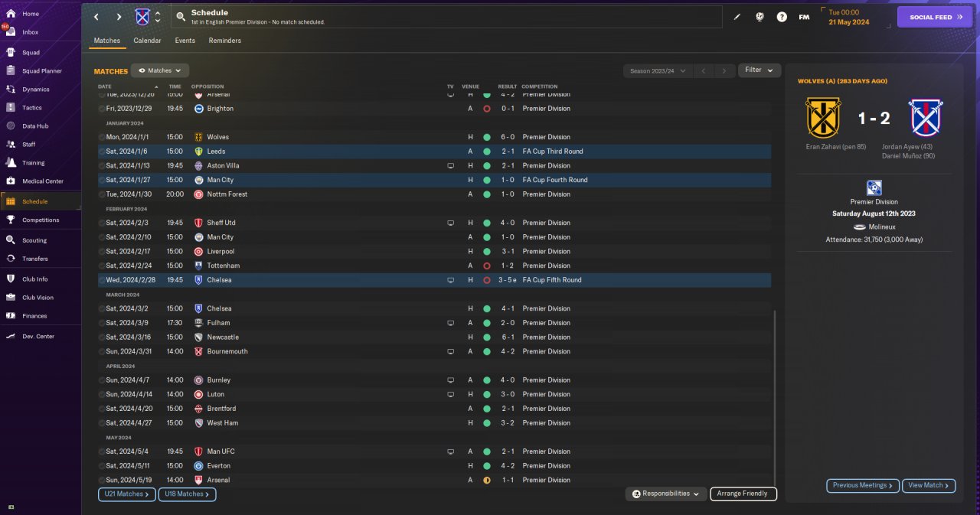Image resolution: width=980 pixels, height=515 pixels.
Task: Select the Bournemouth match row
Action: (434, 351)
